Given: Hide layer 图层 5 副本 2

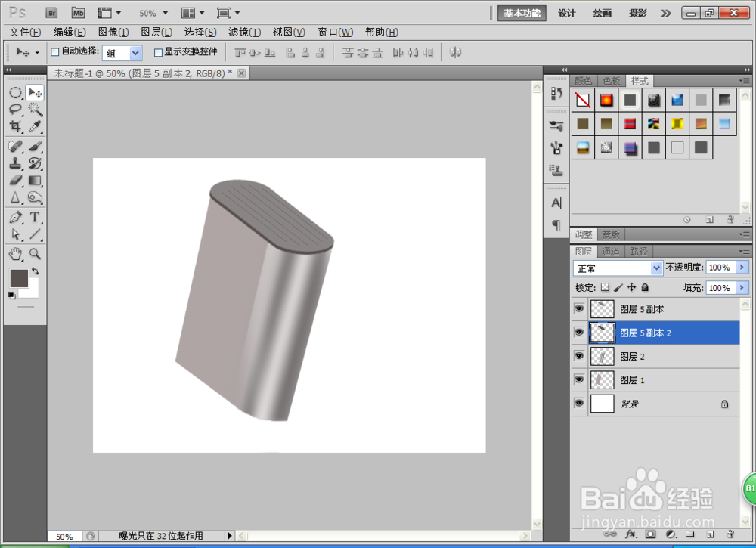Looking at the screenshot, I should 579,332.
